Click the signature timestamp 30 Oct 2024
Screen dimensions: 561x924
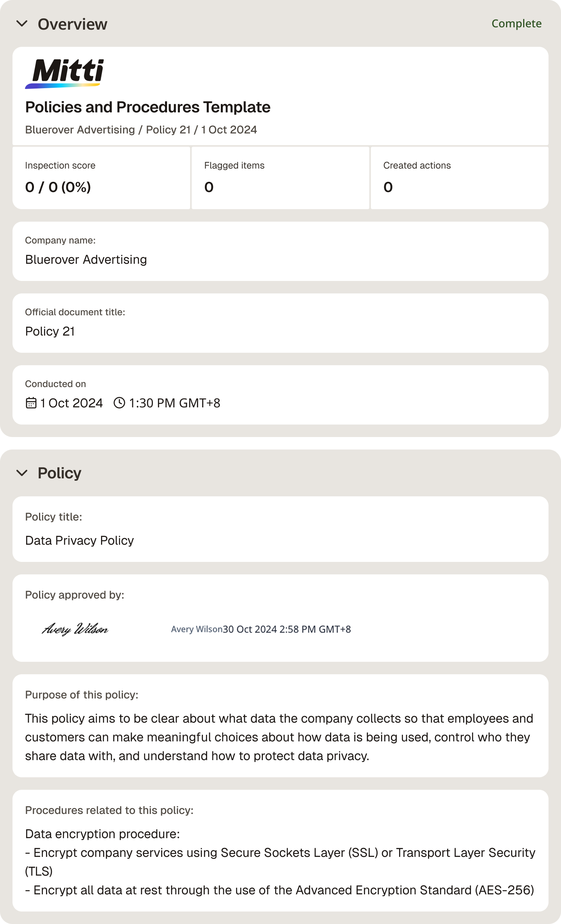(x=287, y=629)
